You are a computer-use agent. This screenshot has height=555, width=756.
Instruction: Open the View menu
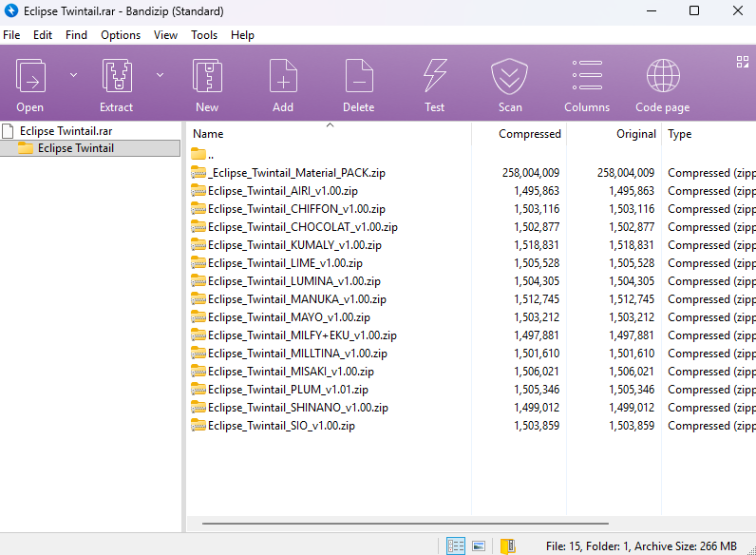coord(165,35)
